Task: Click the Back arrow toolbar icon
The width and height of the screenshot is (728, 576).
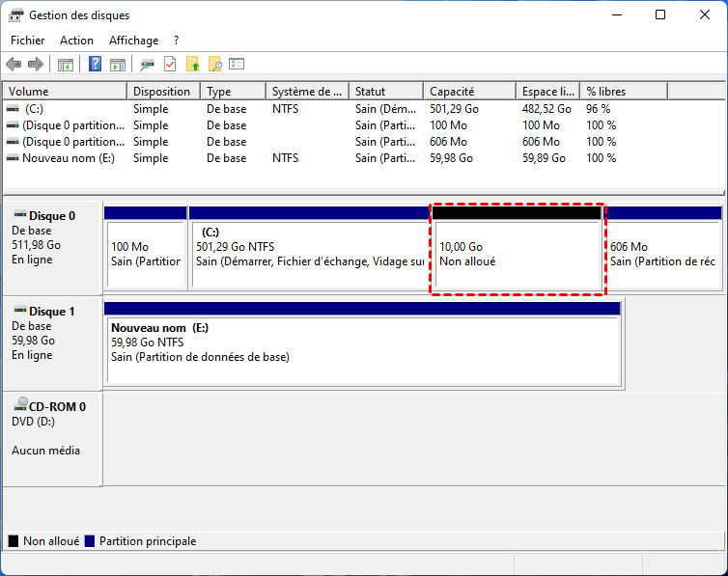Action: click(x=14, y=65)
